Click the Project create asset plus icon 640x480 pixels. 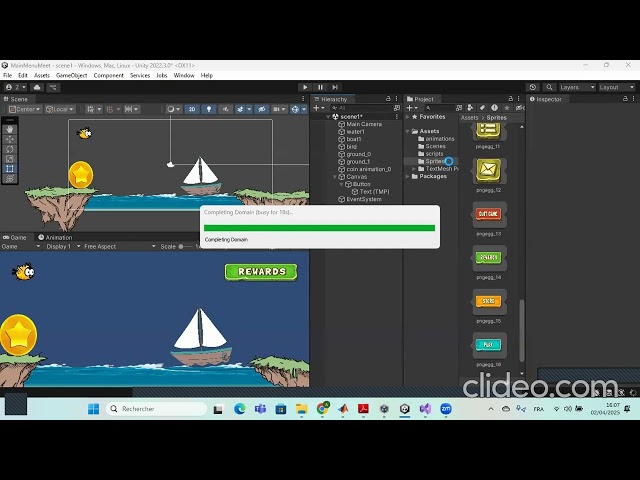pyautogui.click(x=411, y=108)
